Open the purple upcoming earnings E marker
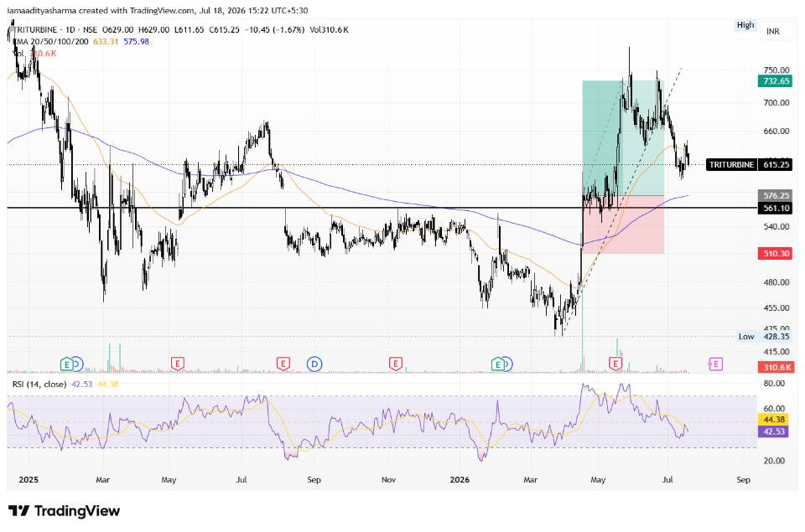805x532 pixels. click(715, 364)
